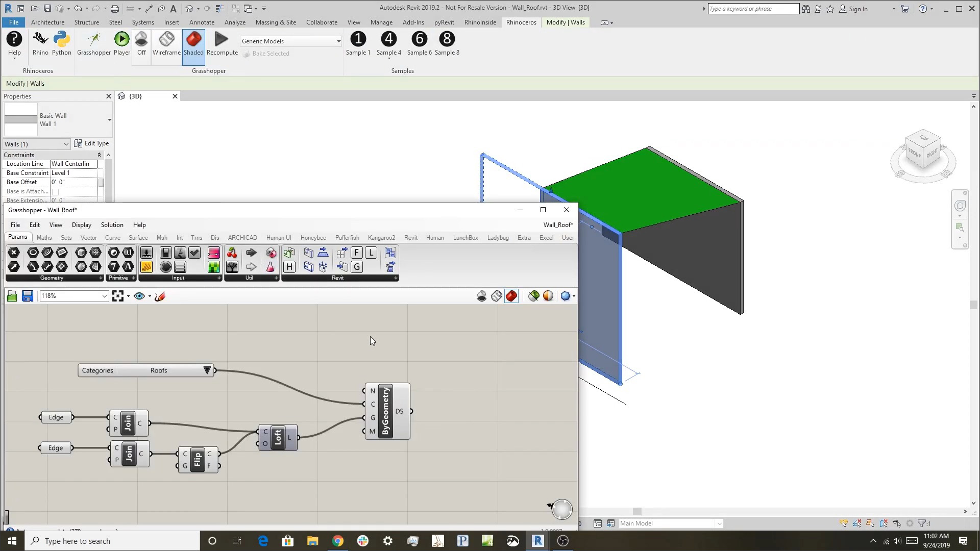This screenshot has width=980, height=551.
Task: Add a Gradient input component
Action: pos(214,252)
